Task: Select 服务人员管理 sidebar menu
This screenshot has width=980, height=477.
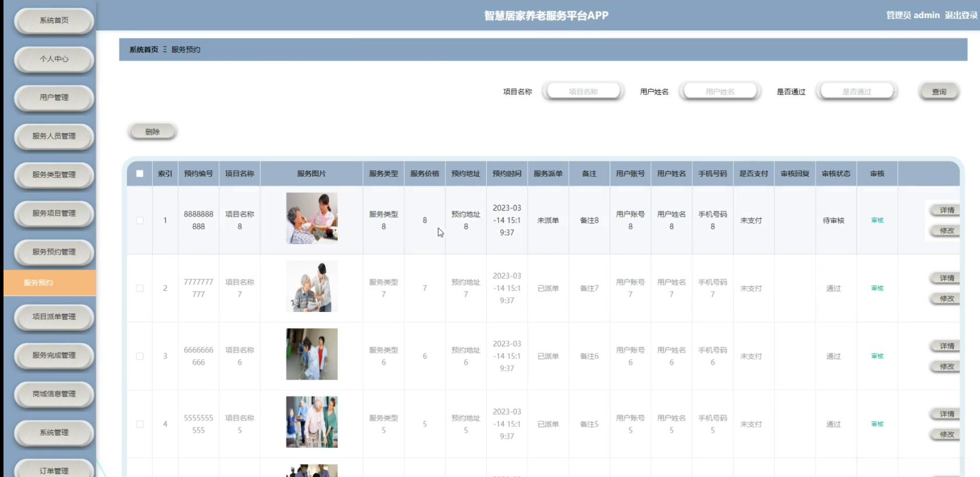Action: [54, 136]
